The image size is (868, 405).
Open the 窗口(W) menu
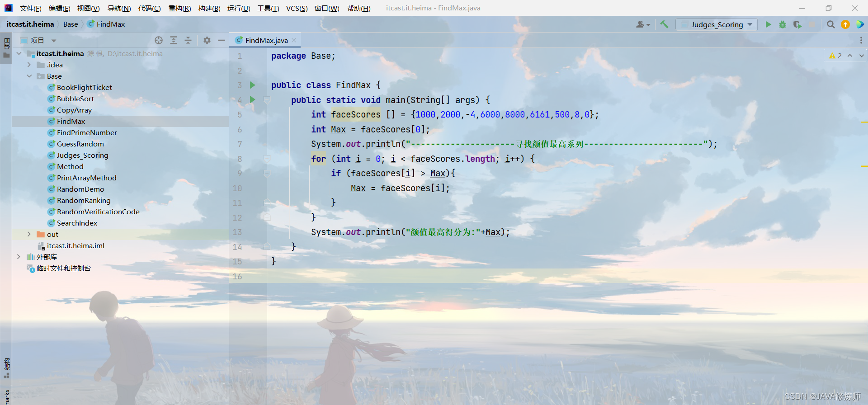click(x=327, y=8)
